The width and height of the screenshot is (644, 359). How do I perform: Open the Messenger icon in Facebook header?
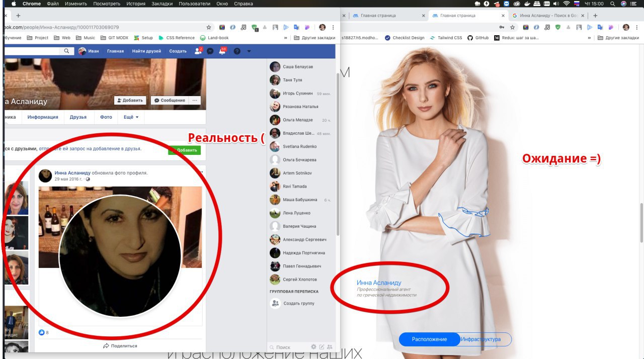click(210, 51)
